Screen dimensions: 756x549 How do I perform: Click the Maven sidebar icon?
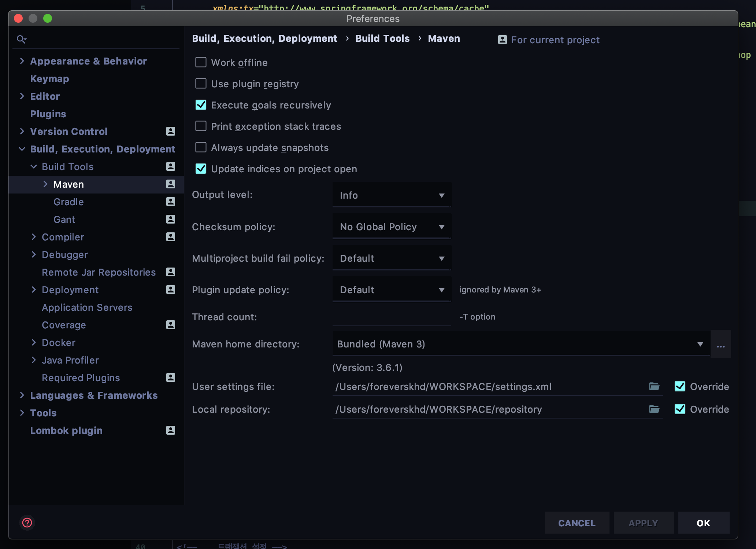pos(171,184)
